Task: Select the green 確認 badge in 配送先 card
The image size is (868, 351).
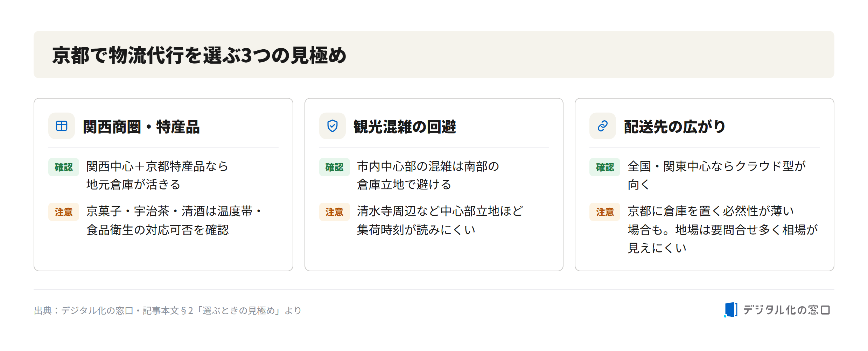Action: [605, 167]
